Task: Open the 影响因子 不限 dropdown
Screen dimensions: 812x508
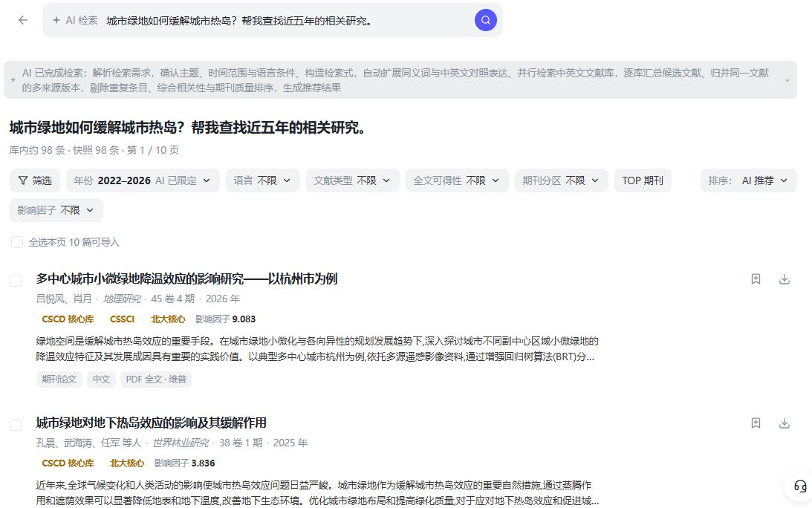Action: [x=56, y=210]
